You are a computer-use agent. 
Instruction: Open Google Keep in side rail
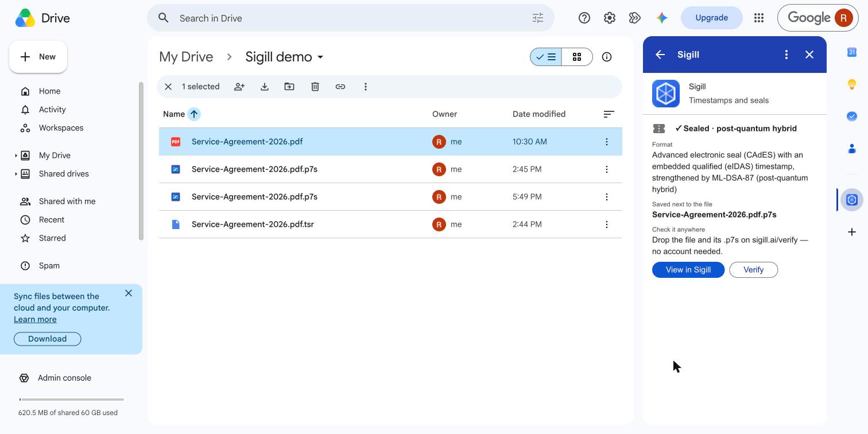pyautogui.click(x=852, y=84)
